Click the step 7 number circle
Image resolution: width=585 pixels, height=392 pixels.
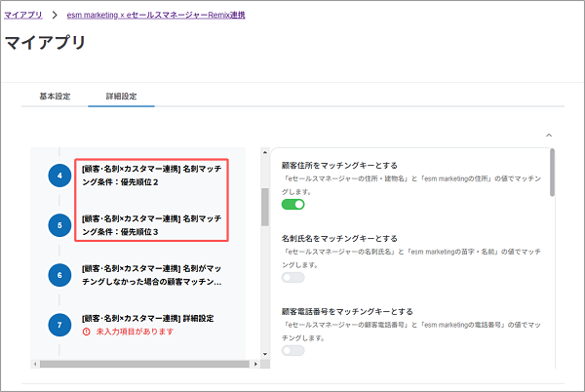click(x=60, y=325)
